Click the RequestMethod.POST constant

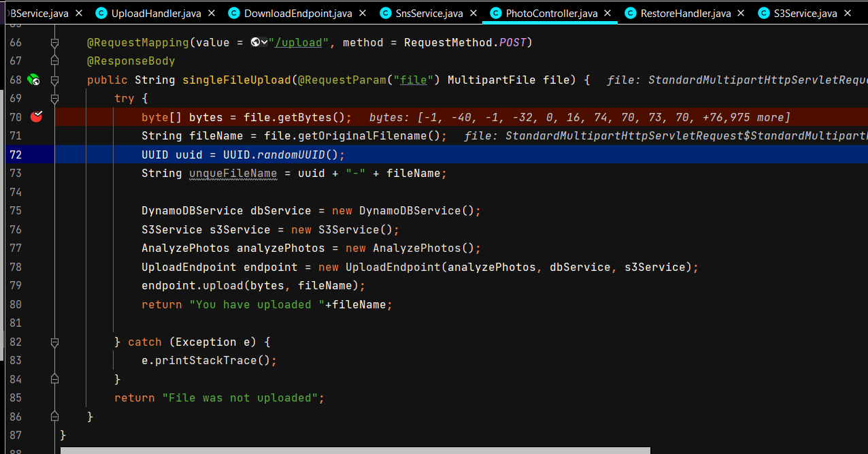[x=465, y=42]
